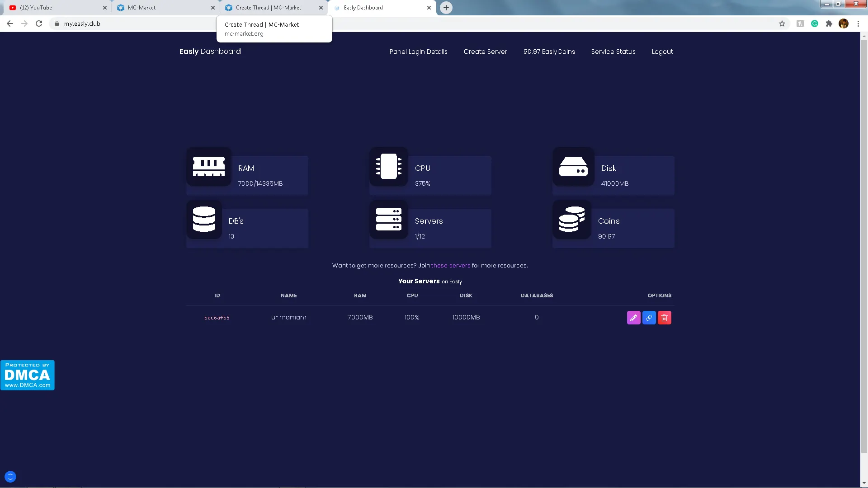This screenshot has height=488, width=868.
Task: Open Panel Login Details menu item
Action: [418, 52]
